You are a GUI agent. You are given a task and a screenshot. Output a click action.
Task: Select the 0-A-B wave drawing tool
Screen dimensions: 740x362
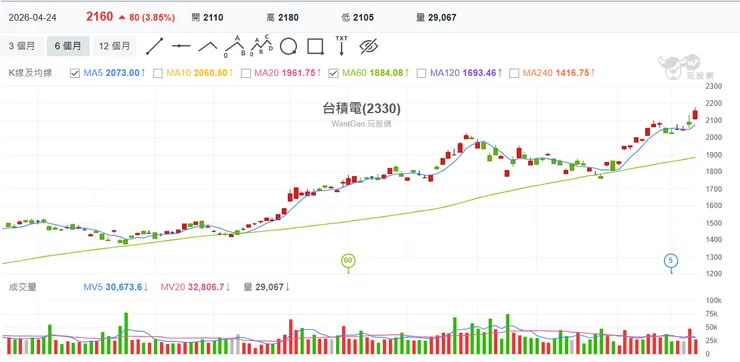coord(235,46)
